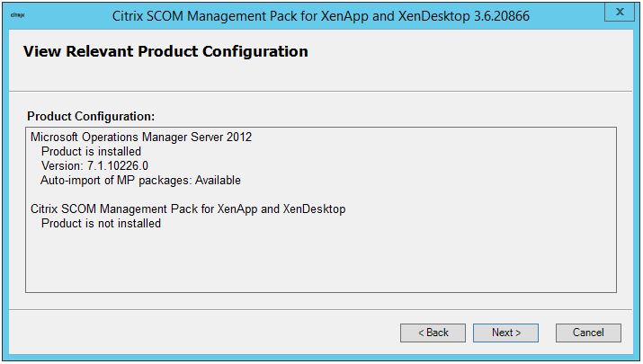Click the 'Product is not installed' line
Image resolution: width=643 pixels, height=364 pixels.
[x=101, y=224]
